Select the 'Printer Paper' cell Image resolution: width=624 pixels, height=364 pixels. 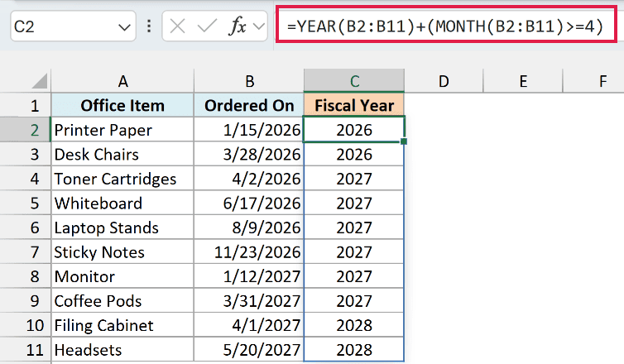pos(122,130)
